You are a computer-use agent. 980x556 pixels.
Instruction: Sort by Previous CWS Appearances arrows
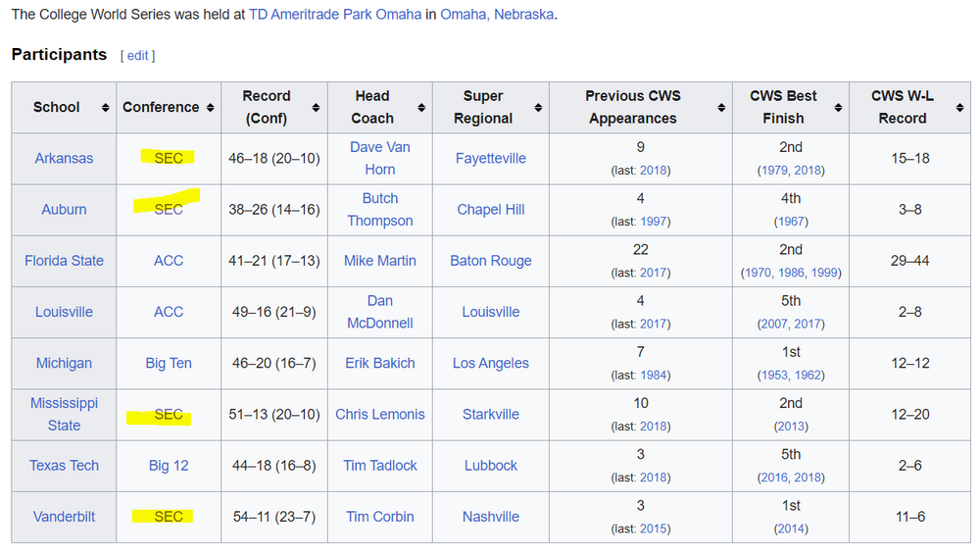(x=721, y=107)
